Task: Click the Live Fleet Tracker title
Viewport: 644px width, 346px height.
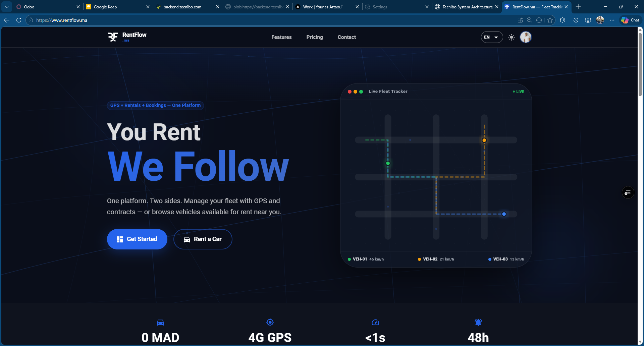Action: (x=388, y=92)
